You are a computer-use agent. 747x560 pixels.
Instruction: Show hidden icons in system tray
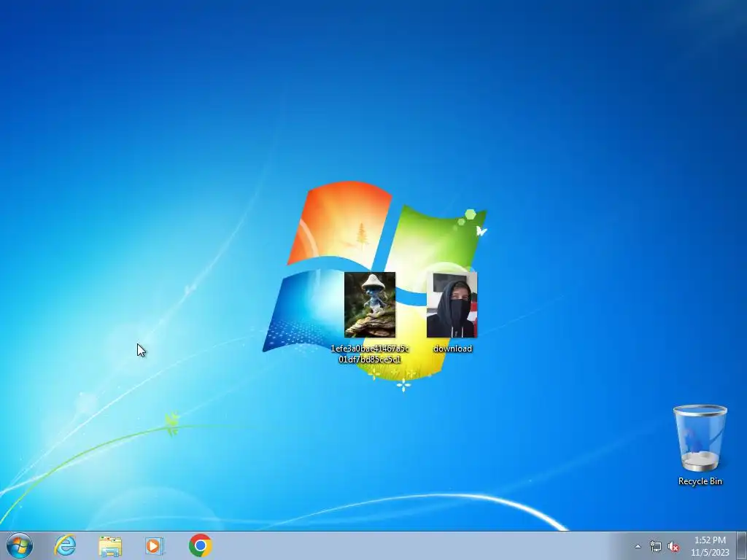coord(638,547)
